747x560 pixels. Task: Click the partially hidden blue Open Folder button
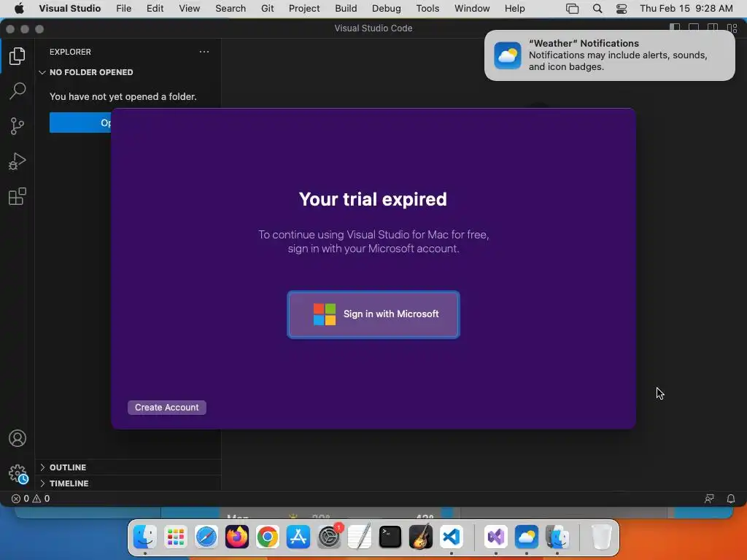pos(80,122)
